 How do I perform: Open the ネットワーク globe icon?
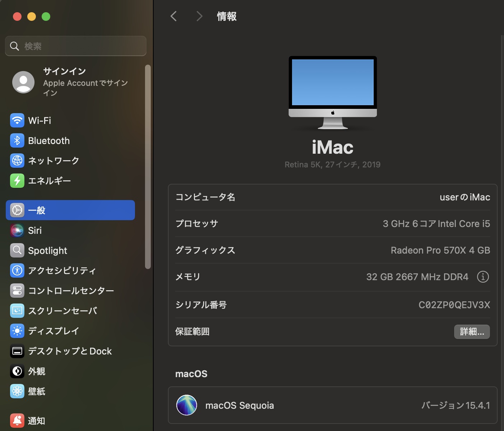tap(17, 161)
